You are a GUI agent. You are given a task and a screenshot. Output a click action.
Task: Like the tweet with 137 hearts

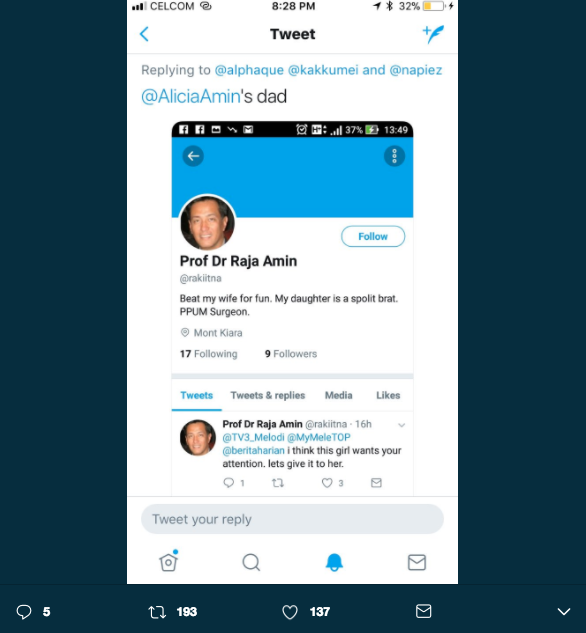tap(290, 612)
